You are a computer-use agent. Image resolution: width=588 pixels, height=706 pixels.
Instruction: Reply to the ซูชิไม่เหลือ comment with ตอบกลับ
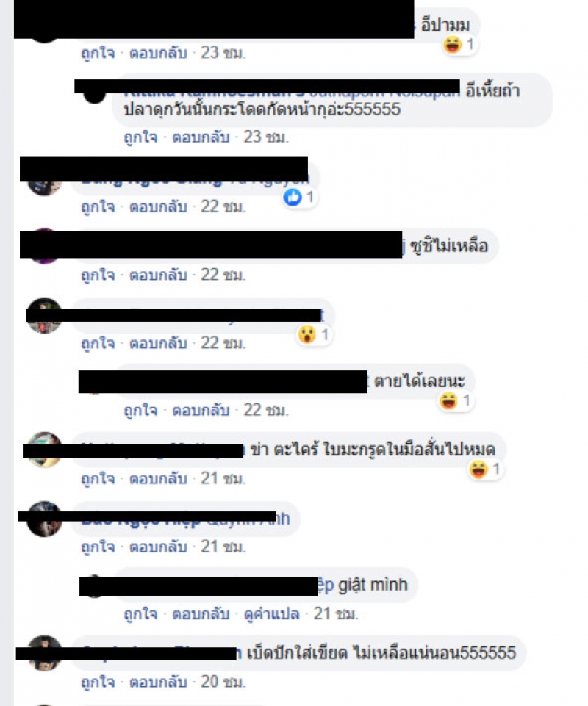pyautogui.click(x=158, y=275)
